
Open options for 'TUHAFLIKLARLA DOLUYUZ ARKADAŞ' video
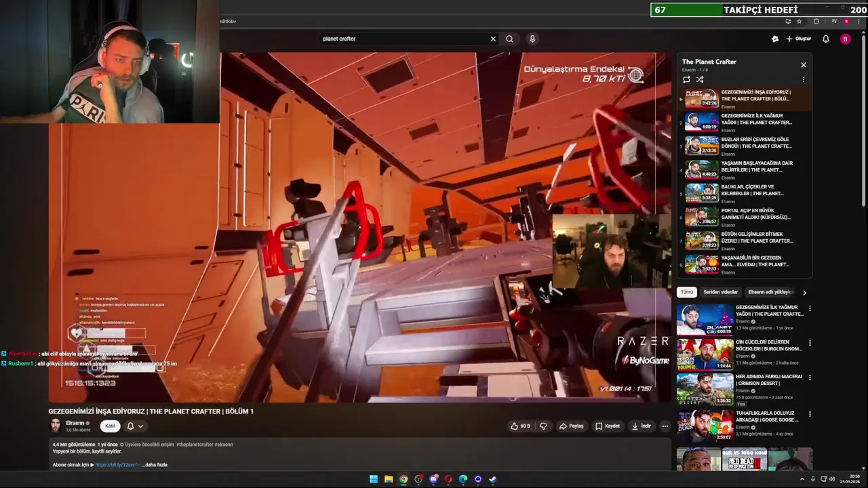pyautogui.click(x=810, y=414)
